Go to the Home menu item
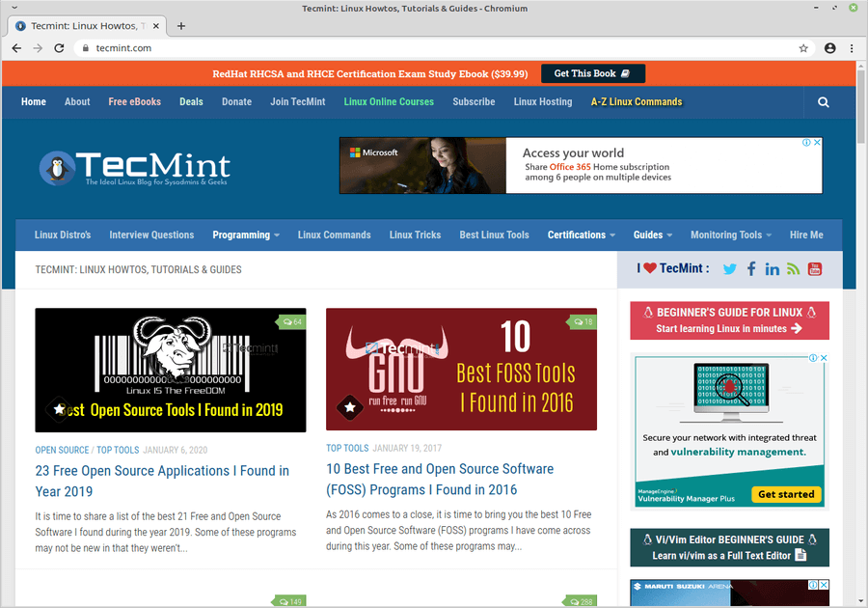 point(34,102)
